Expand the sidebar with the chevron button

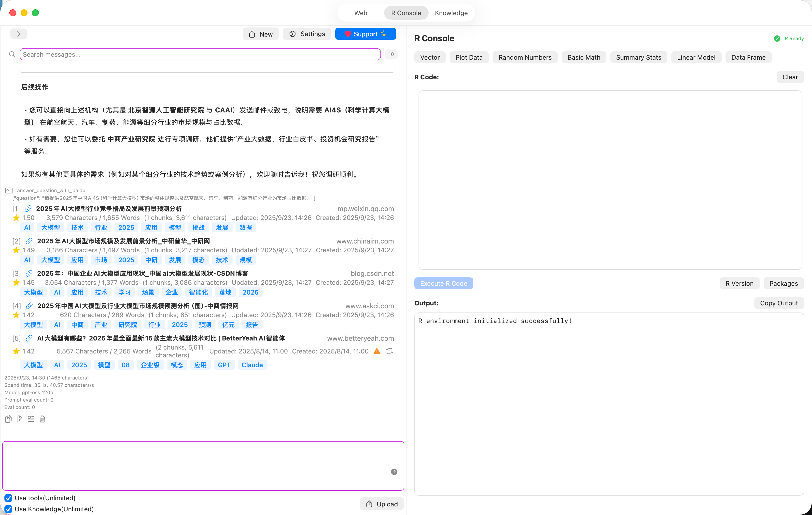[x=19, y=34]
